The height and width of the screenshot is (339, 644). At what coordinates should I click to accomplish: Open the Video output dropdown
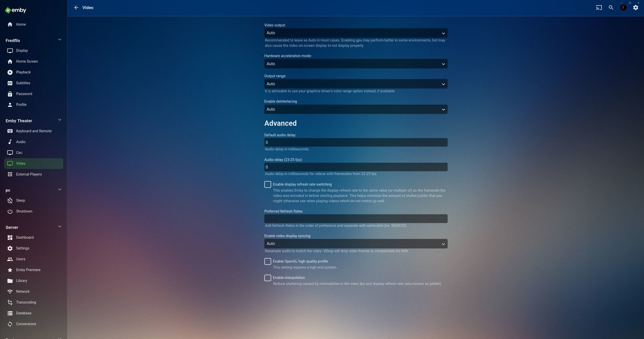pos(355,33)
